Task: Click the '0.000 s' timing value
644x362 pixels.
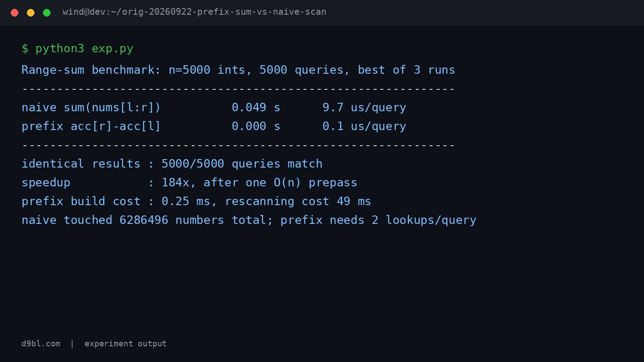Action: click(x=256, y=126)
